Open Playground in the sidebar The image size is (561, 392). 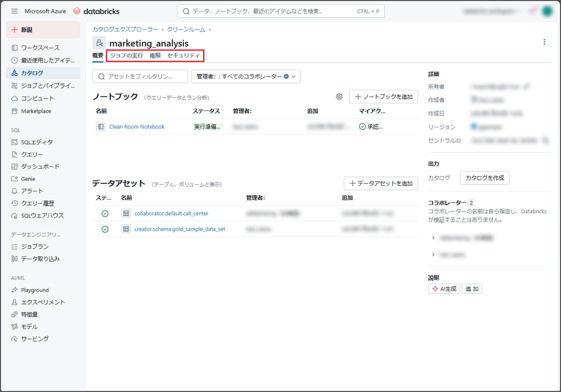pos(43,290)
